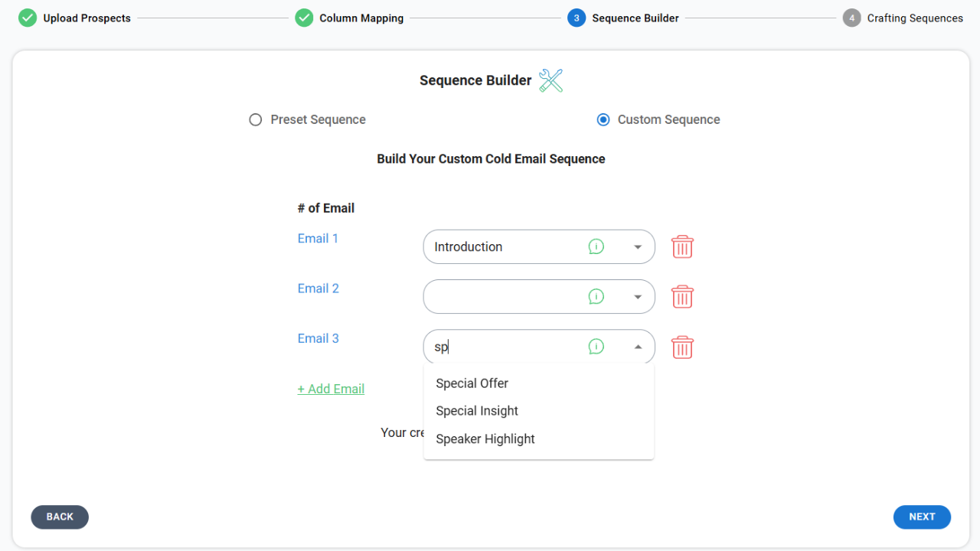Click the info icon on Email 3's field

tap(596, 347)
